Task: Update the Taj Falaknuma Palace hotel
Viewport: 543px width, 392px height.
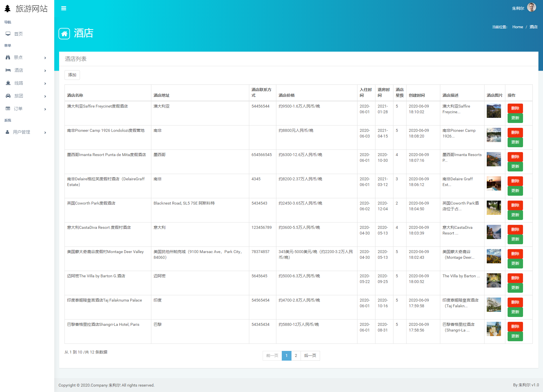Action: pyautogui.click(x=515, y=312)
